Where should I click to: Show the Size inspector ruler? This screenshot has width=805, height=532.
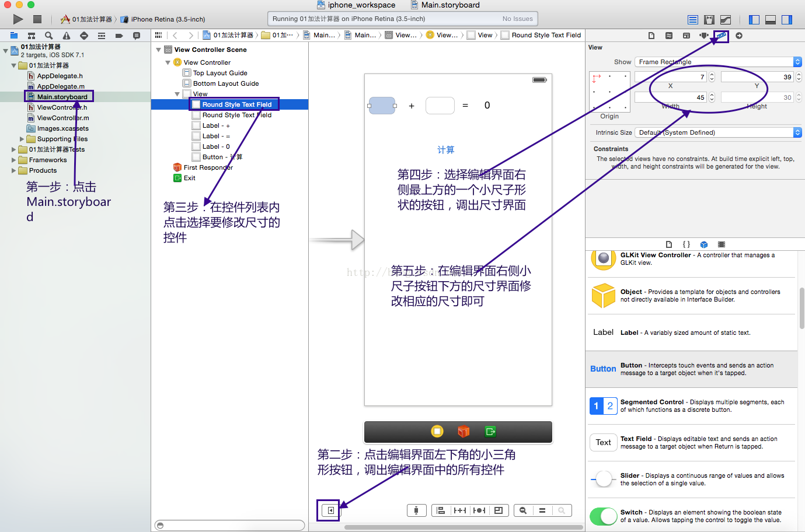722,36
